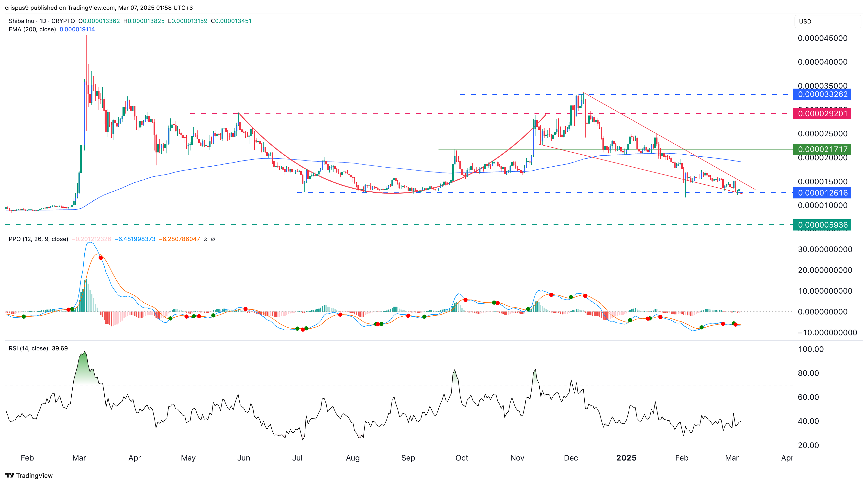Click the 20.00 RSI axis label
This screenshot has height=484, width=868.
coord(808,445)
